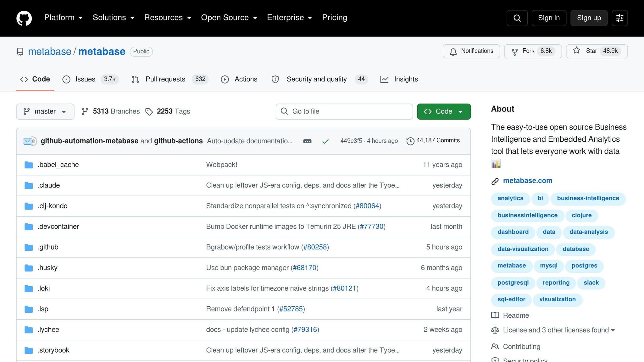Click the License scales icon

point(495,330)
